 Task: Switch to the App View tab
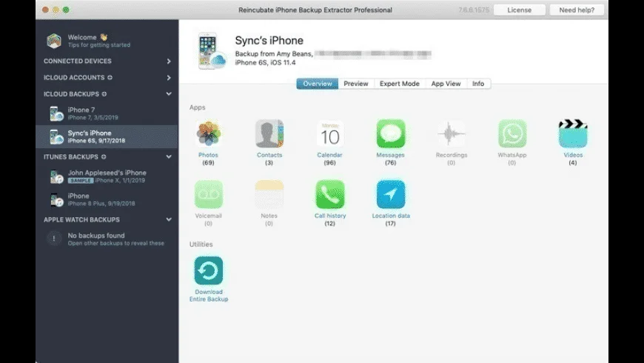point(446,84)
